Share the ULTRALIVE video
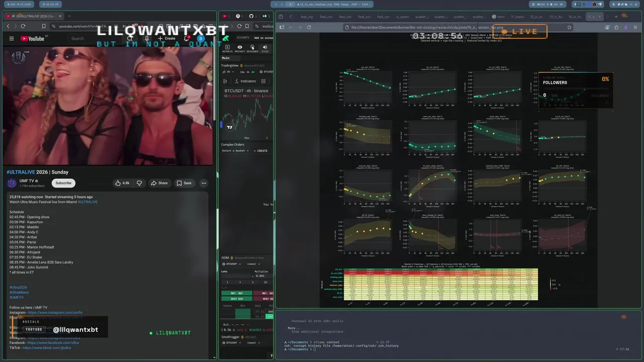This screenshot has height=362, width=644. point(159,183)
